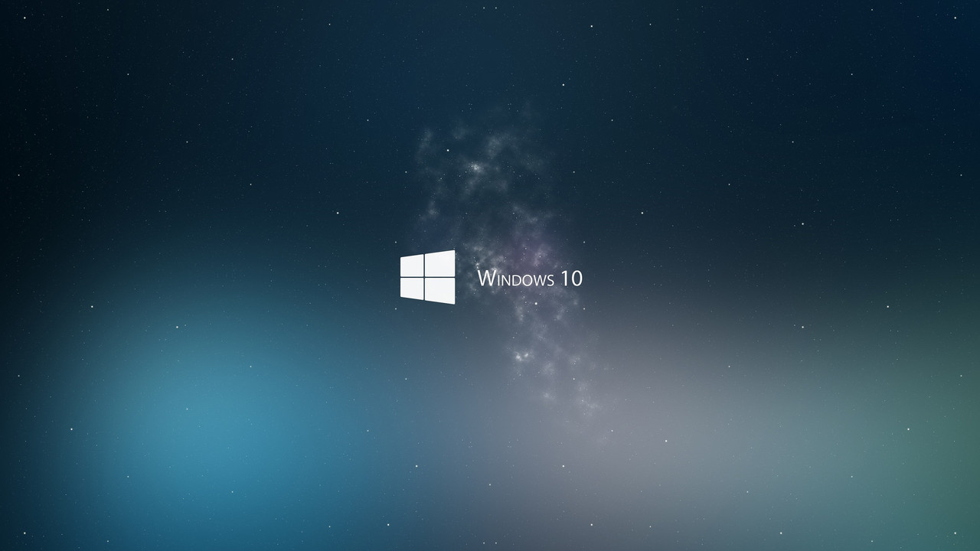The image size is (980, 551).
Task: Click the left edge of Windows logo
Action: click(x=400, y=277)
